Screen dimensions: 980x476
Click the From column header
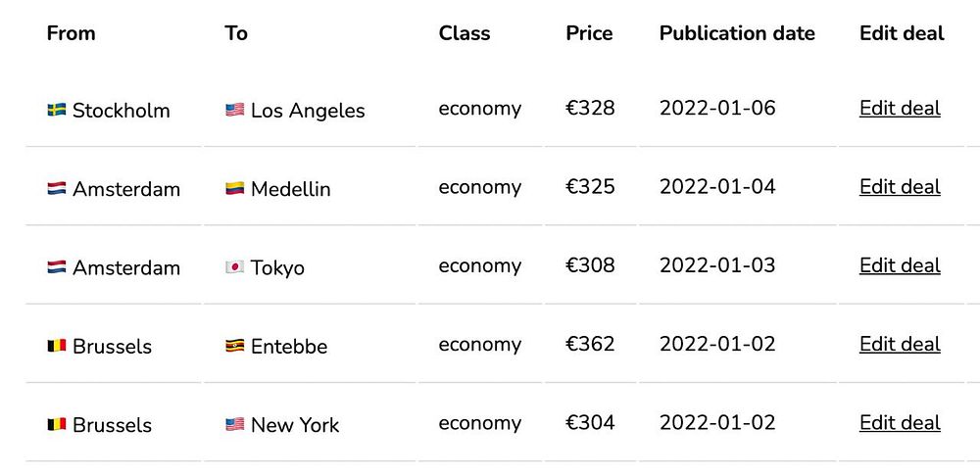point(72,33)
